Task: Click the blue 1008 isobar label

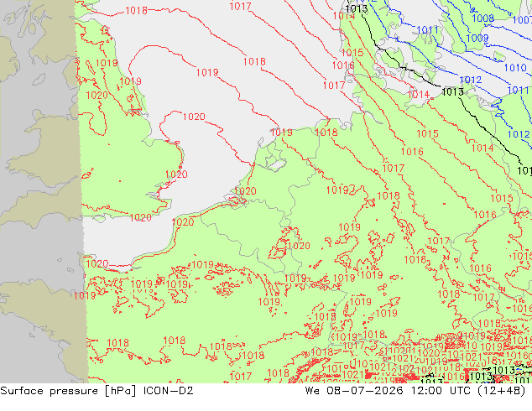Action: 482,18
